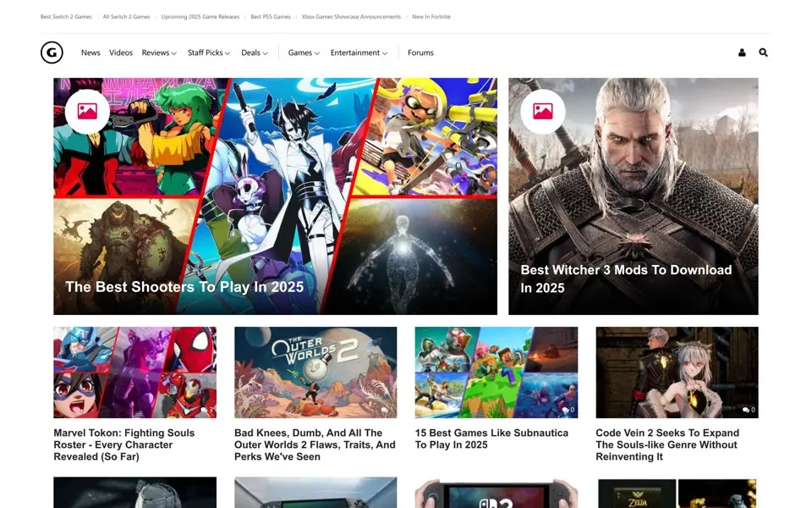The width and height of the screenshot is (812, 508).
Task: Click the Switch 2 console thumbnail at bottom
Action: click(x=497, y=493)
